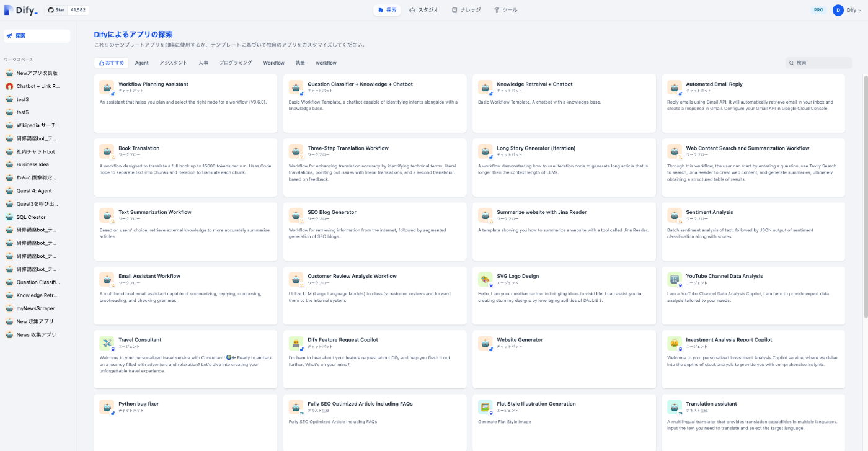
Task: Click the Dify Feature Request Copilot icon
Action: 296,343
